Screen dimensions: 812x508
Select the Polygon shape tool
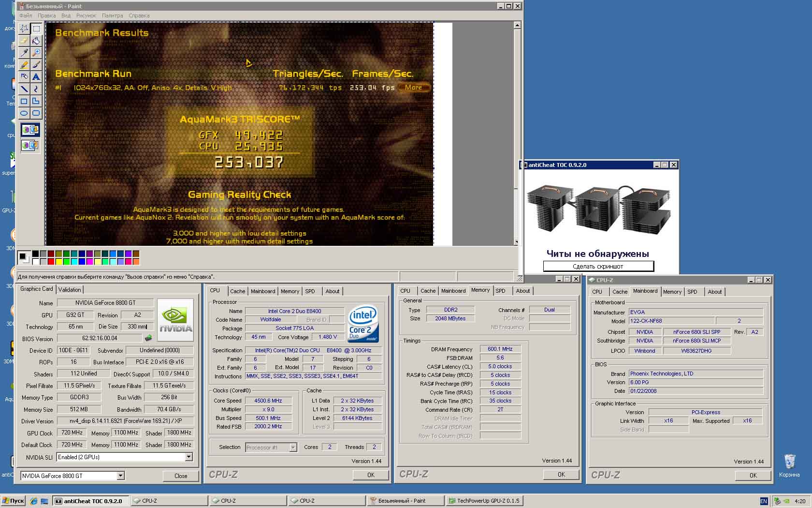click(36, 101)
